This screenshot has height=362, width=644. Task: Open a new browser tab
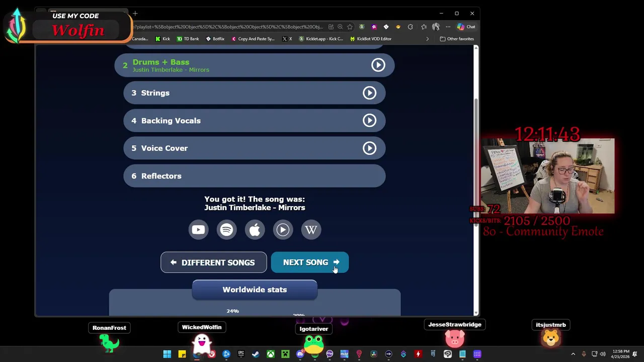tap(135, 14)
